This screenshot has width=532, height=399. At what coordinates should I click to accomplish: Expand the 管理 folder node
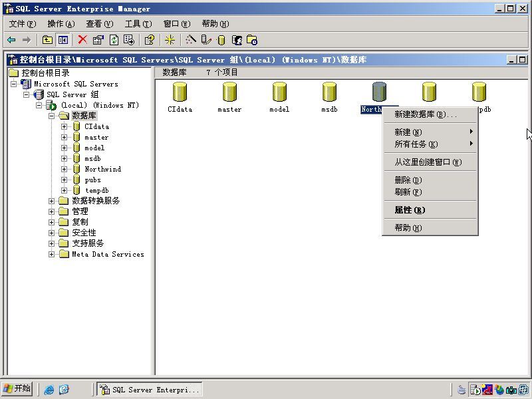[51, 211]
